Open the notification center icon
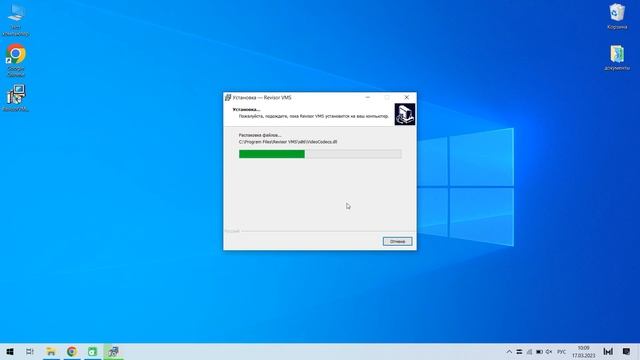The width and height of the screenshot is (640, 360). coord(627,351)
